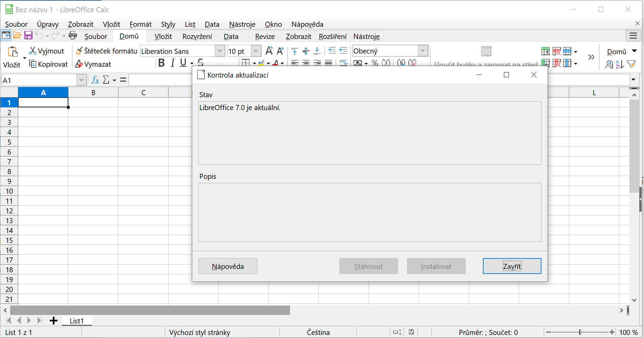Open the Font name dropdown arrow
Image resolution: width=644 pixels, height=338 pixels.
[220, 51]
